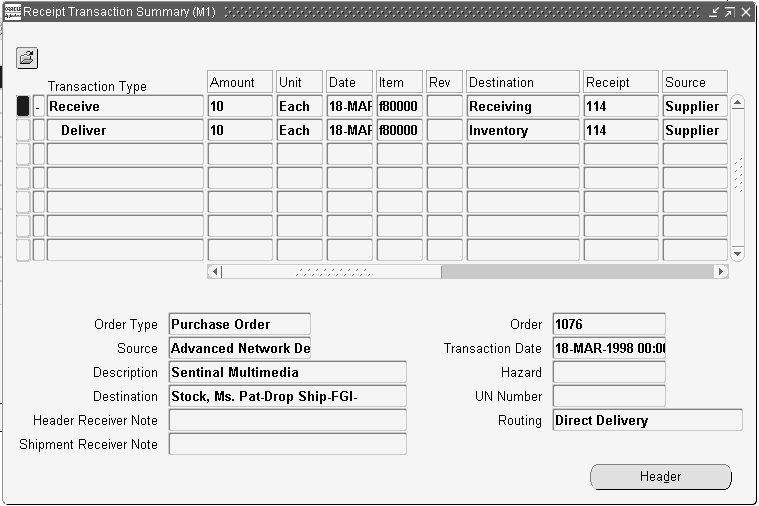Click the Inventory destination cell
This screenshot has width=759, height=506.
(523, 130)
